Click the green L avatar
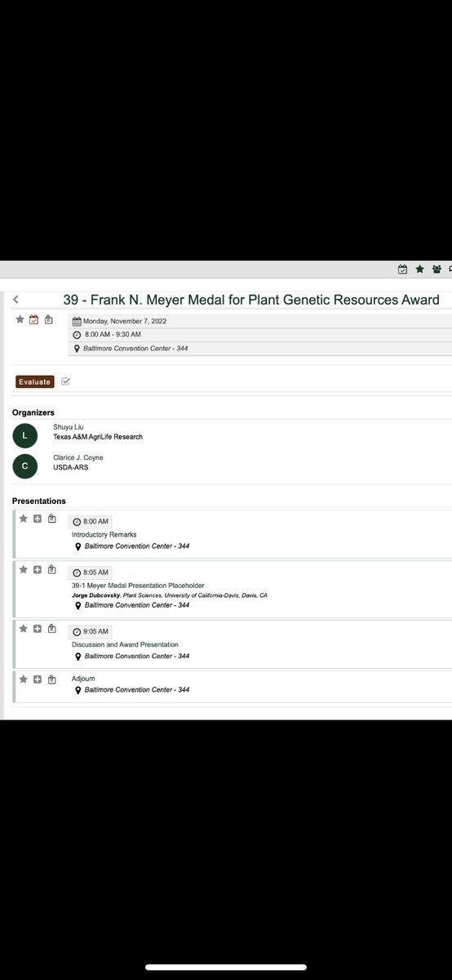 (x=25, y=436)
